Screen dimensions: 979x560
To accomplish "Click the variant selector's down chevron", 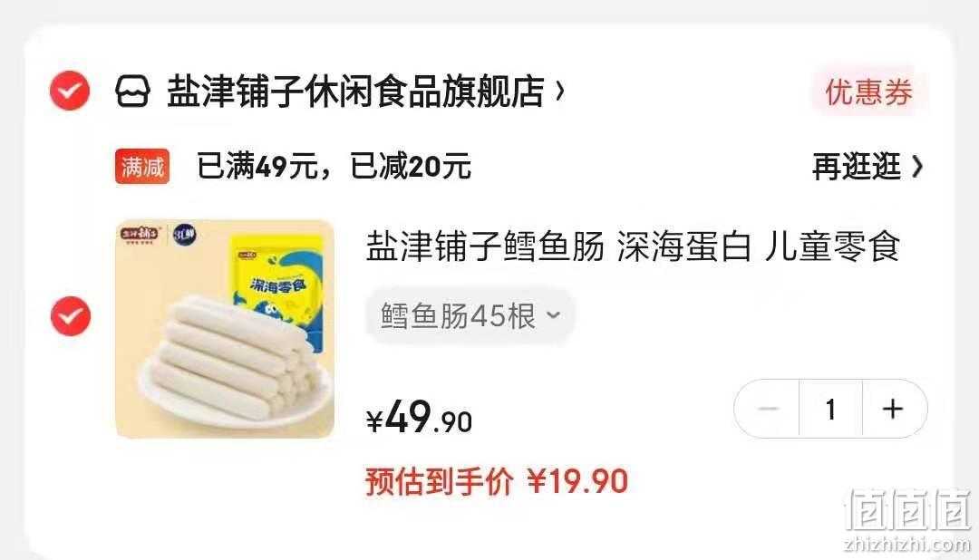I will (x=553, y=315).
